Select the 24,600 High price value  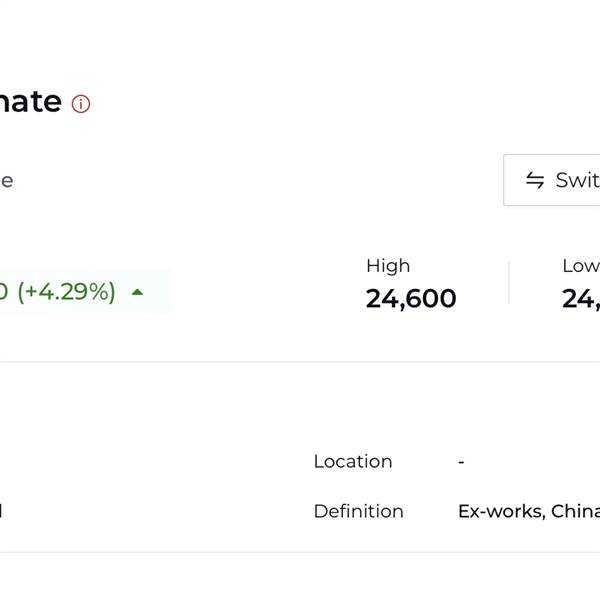(411, 298)
